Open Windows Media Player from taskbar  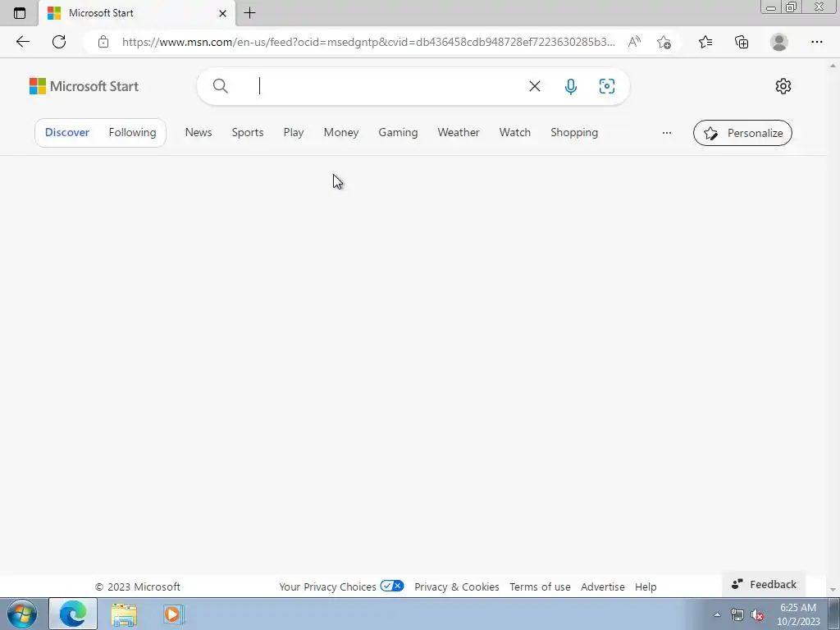pos(173,614)
